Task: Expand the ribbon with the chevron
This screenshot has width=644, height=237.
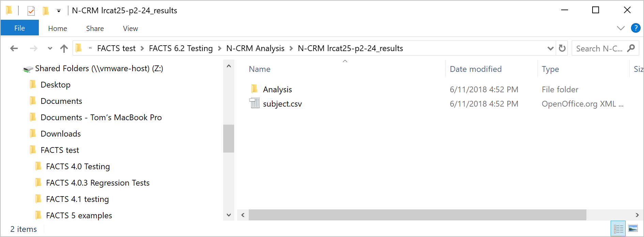Action: (x=621, y=28)
